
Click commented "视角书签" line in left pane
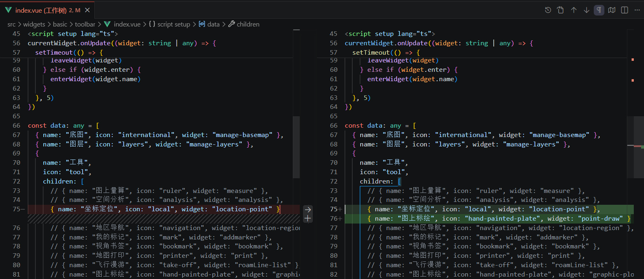point(167,246)
